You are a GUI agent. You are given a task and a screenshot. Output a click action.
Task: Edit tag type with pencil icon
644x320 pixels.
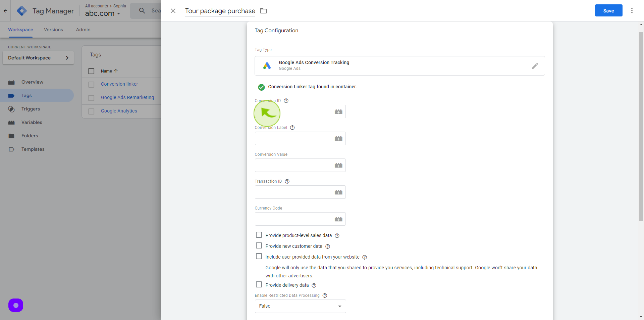tap(535, 66)
